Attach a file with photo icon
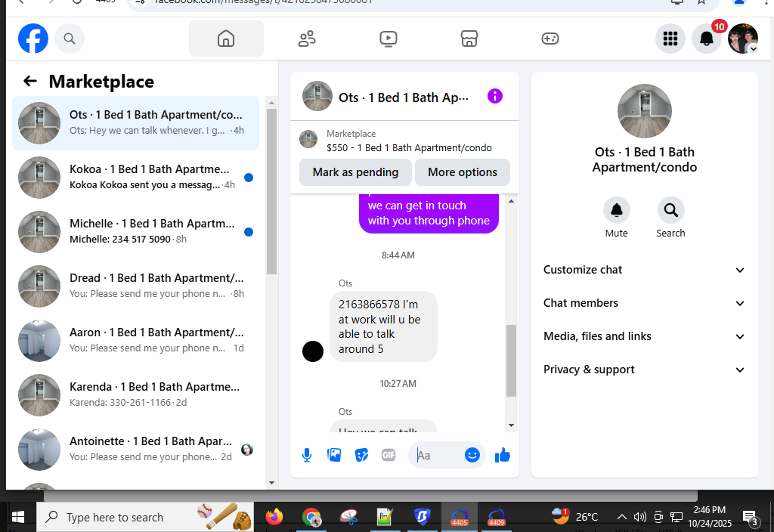 pyautogui.click(x=334, y=455)
